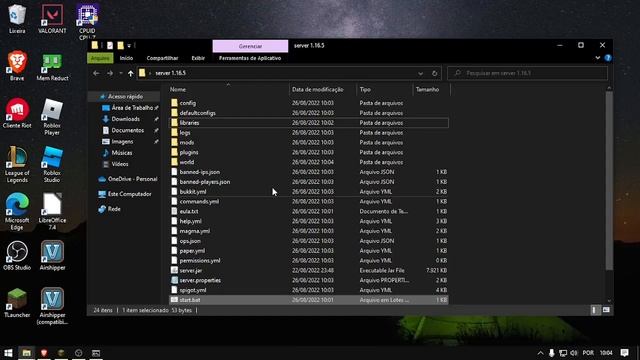The image size is (640, 360).
Task: Sort by the Data de modificação column header
Action: 323,89
